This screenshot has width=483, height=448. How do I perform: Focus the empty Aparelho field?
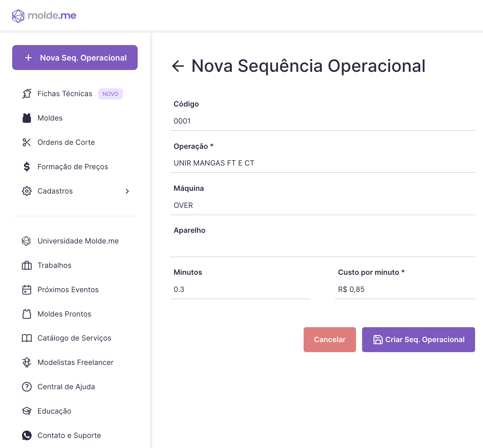coord(323,247)
